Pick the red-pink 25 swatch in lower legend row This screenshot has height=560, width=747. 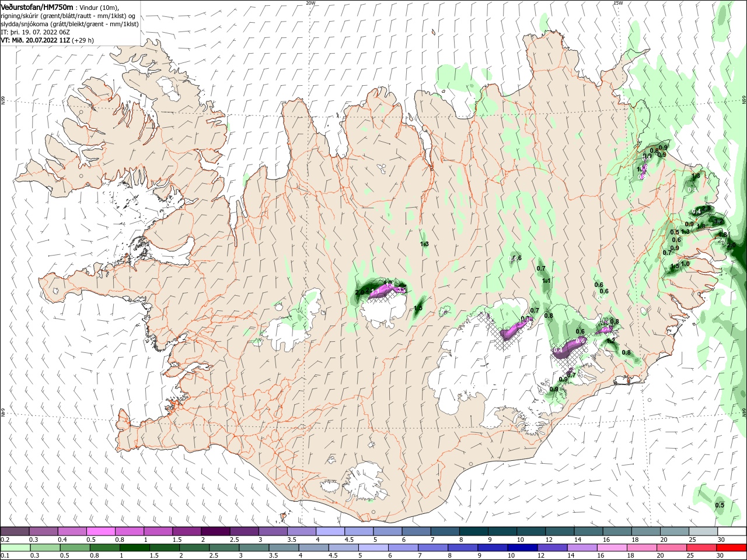[702, 548]
